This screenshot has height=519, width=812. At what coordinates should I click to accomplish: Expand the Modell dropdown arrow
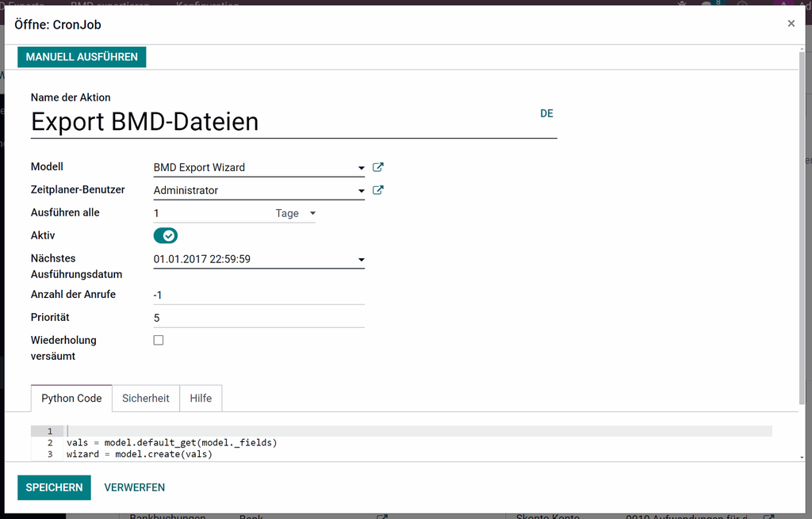pyautogui.click(x=362, y=168)
